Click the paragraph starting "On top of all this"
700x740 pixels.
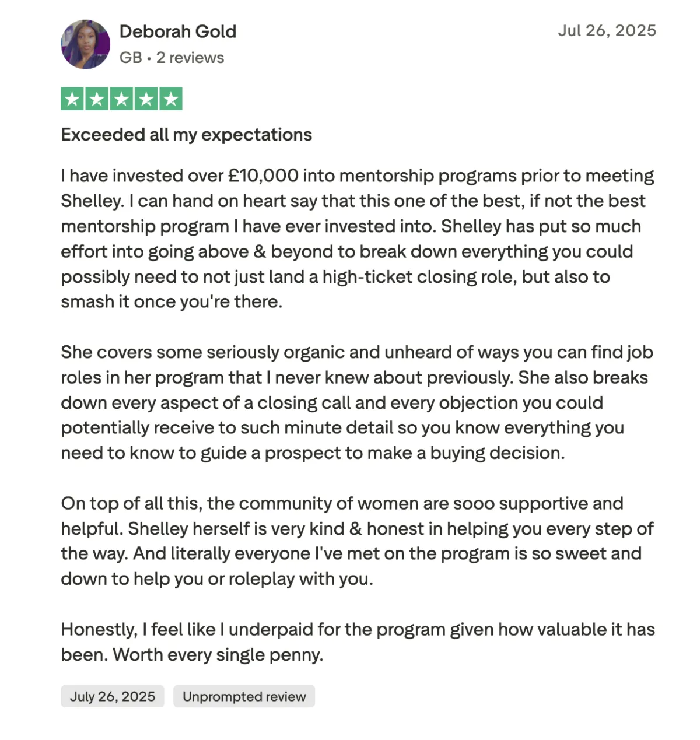point(357,541)
